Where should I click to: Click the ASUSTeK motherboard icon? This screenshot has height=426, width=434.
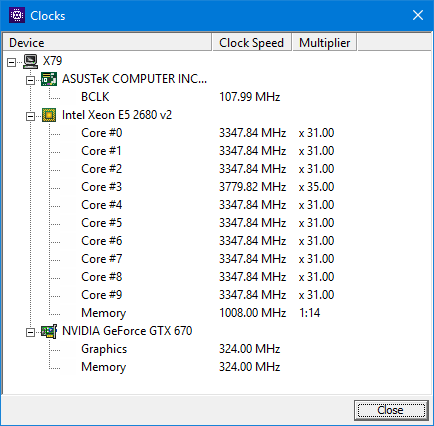[49, 79]
